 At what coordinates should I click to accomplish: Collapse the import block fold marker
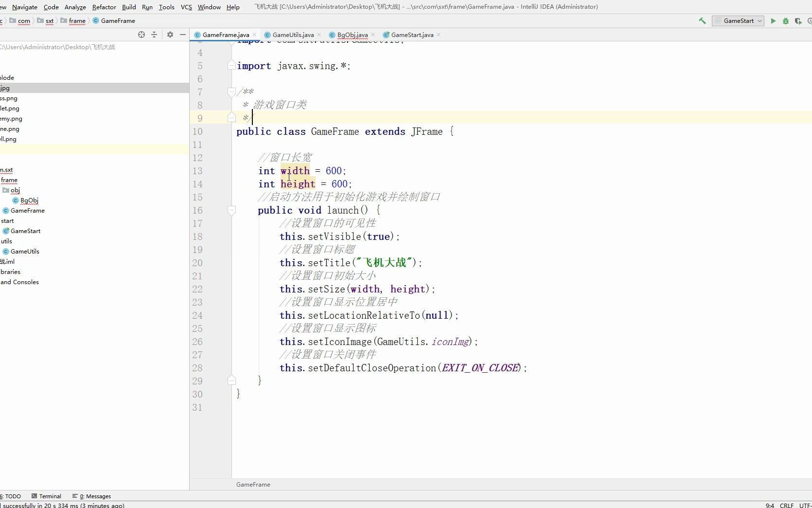click(x=231, y=66)
